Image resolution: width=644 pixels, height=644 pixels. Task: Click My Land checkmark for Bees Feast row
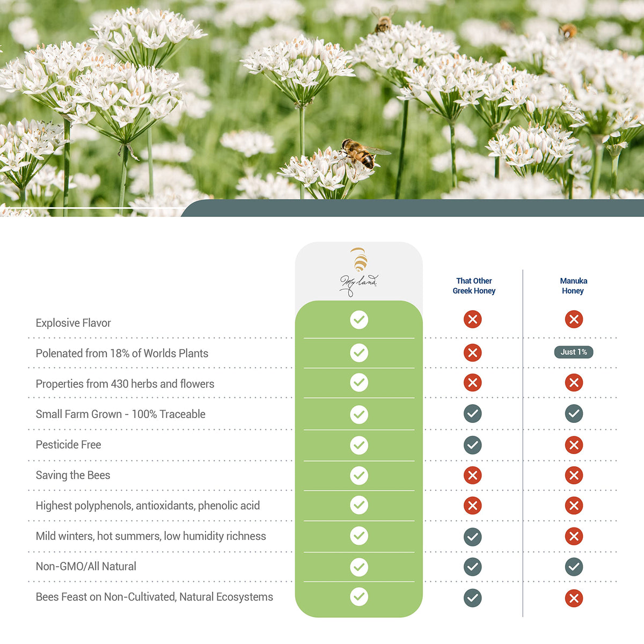[359, 596]
